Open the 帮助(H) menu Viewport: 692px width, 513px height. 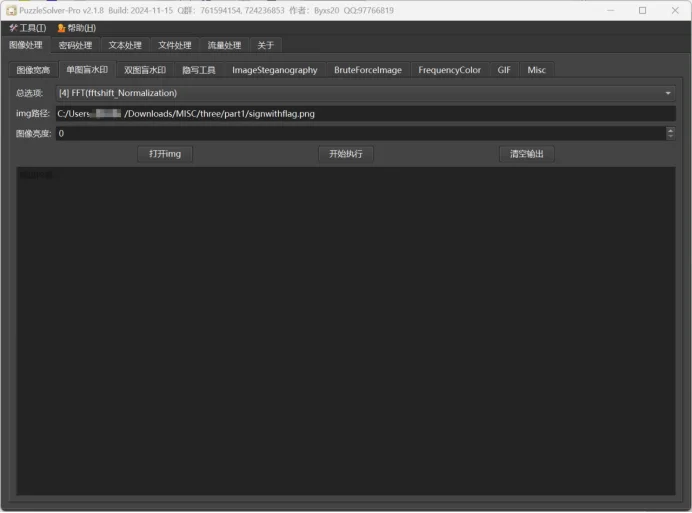(x=77, y=28)
